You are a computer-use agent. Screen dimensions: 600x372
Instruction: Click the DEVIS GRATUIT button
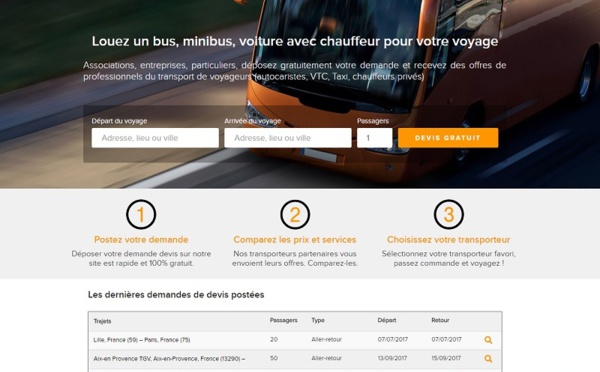448,138
